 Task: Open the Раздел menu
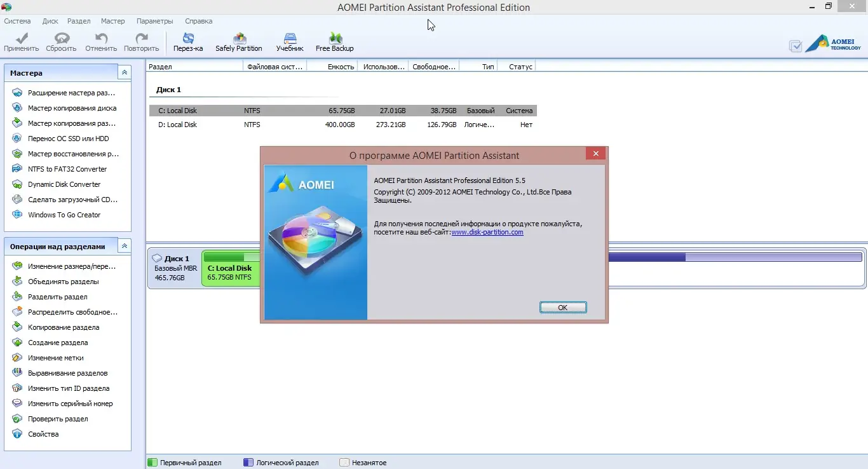tap(79, 21)
